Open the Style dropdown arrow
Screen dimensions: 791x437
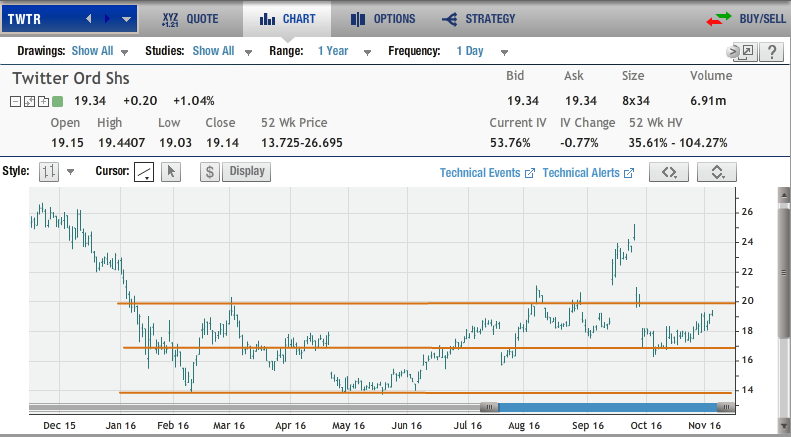[71, 172]
